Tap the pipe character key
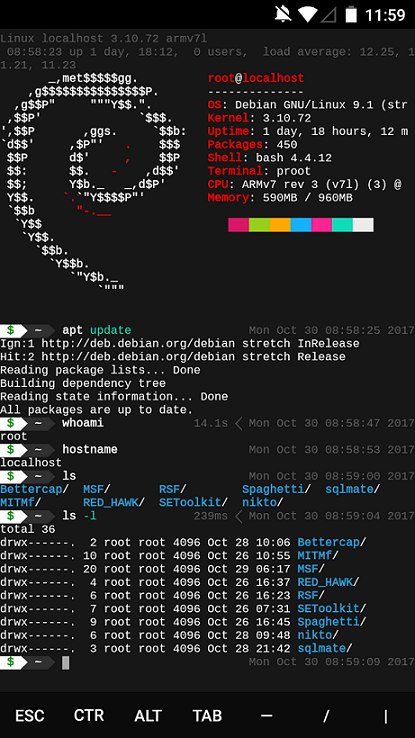 (385, 716)
